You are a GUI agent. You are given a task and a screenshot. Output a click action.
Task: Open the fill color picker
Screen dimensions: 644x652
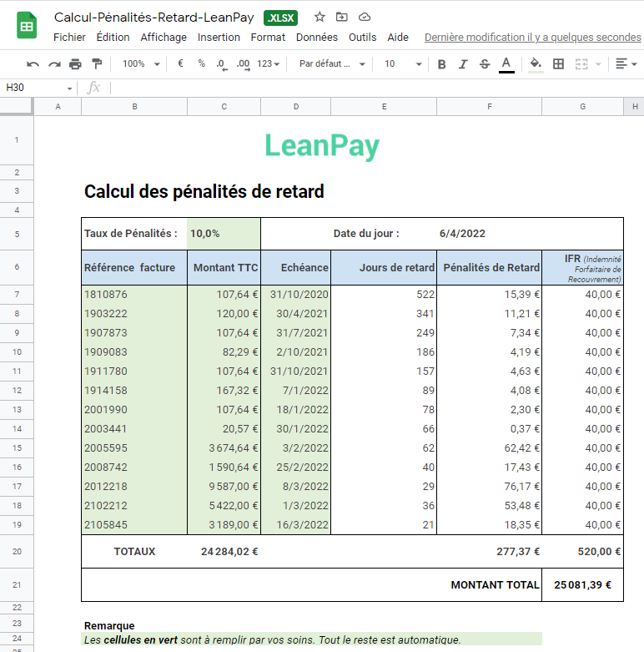click(x=536, y=64)
